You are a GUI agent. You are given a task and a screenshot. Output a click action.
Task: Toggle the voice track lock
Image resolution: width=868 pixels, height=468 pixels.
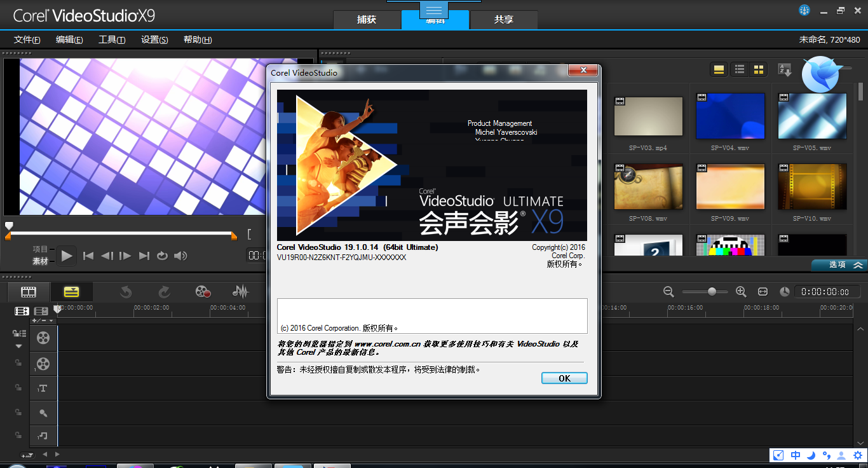18,412
